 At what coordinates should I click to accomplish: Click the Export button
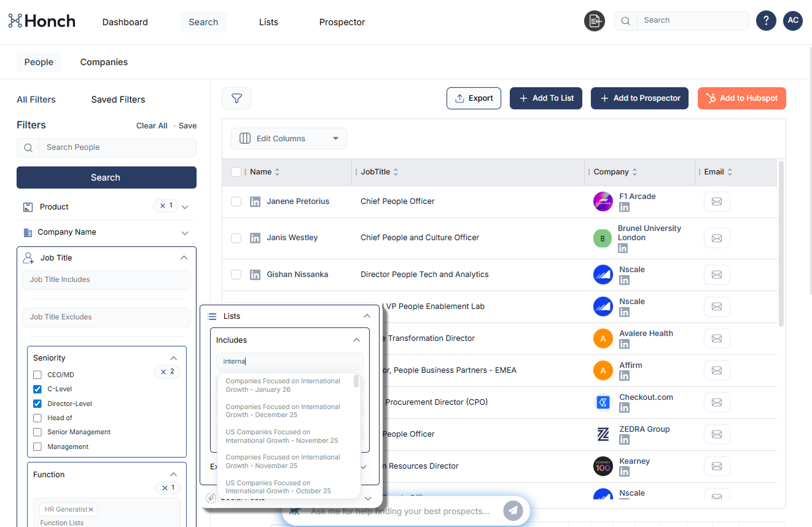point(474,98)
